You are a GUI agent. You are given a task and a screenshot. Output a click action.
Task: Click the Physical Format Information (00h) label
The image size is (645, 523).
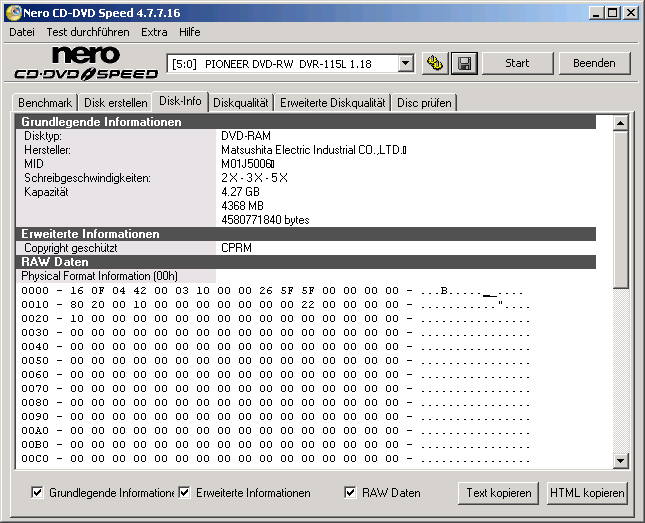(100, 276)
